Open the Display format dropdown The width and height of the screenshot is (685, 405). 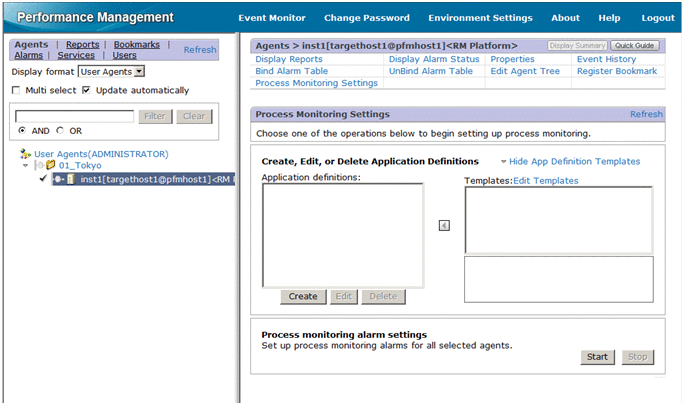pos(138,72)
